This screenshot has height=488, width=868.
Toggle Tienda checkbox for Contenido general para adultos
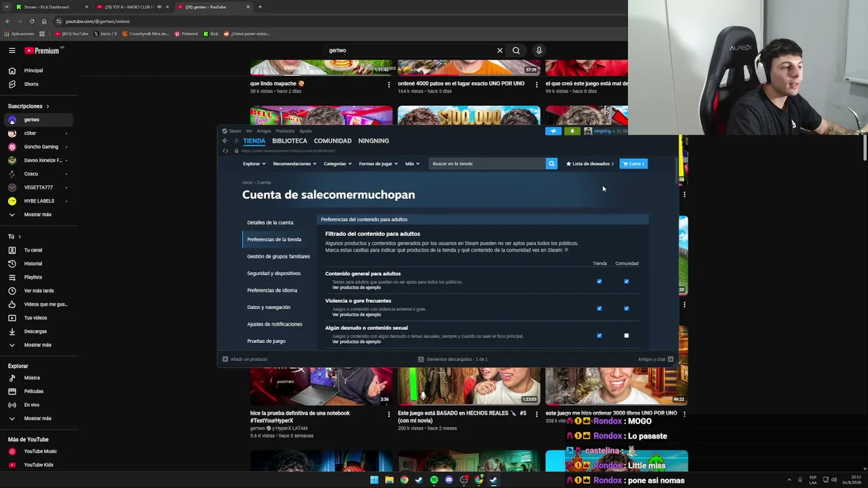(x=599, y=281)
